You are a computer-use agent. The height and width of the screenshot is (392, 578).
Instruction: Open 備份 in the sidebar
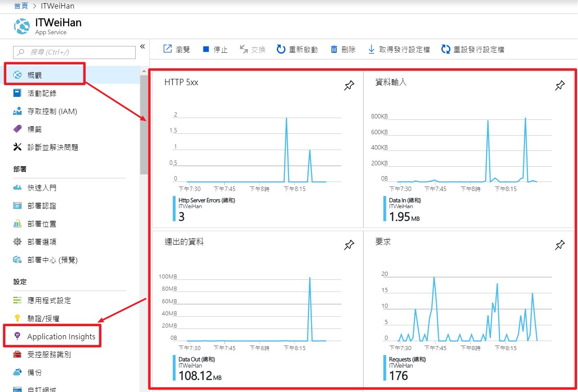coord(70,373)
